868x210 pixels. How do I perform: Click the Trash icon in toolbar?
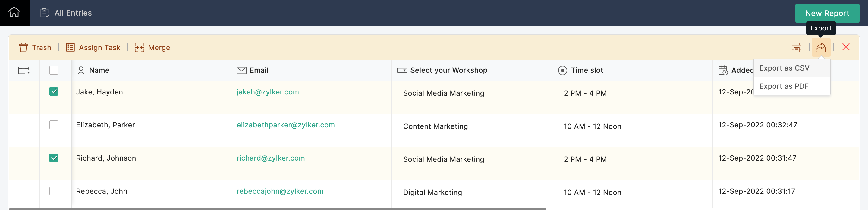point(23,48)
